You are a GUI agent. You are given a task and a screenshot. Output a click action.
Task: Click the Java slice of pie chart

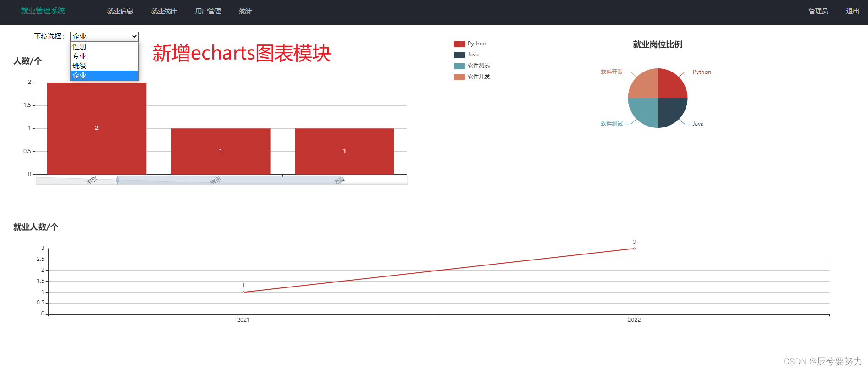(670, 110)
